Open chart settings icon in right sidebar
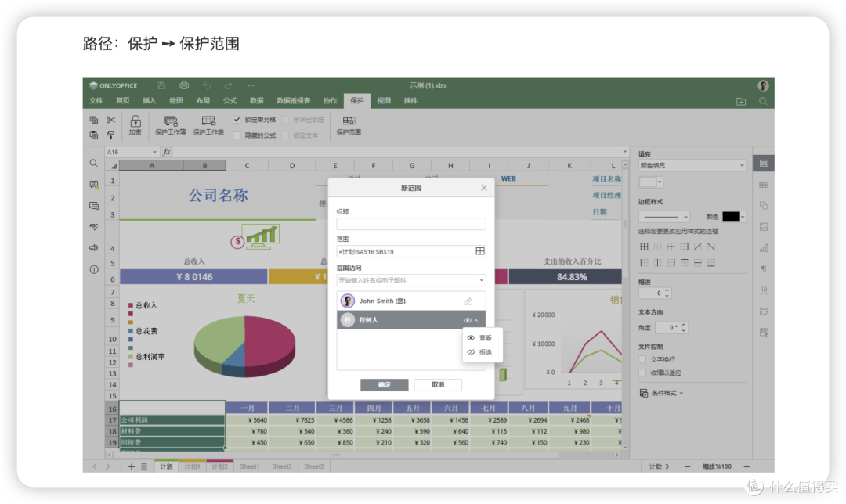 [x=764, y=248]
